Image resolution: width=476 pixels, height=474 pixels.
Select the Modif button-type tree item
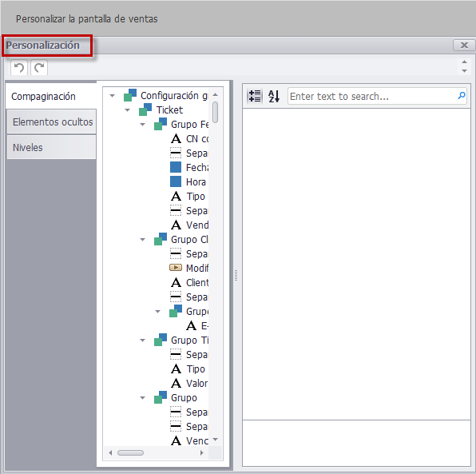(189, 268)
